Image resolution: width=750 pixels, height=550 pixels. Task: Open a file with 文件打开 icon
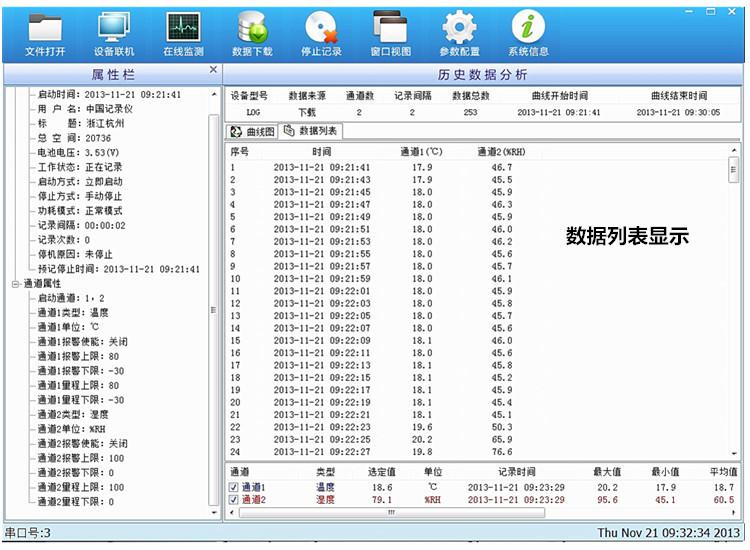coord(44,32)
